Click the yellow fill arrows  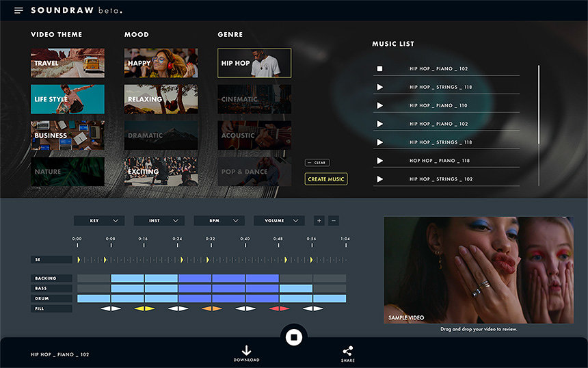(x=144, y=308)
